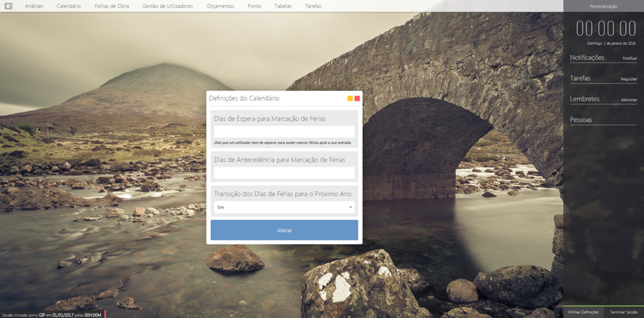The image size is (644, 318).
Task: Open the Tabelas menu
Action: (283, 6)
